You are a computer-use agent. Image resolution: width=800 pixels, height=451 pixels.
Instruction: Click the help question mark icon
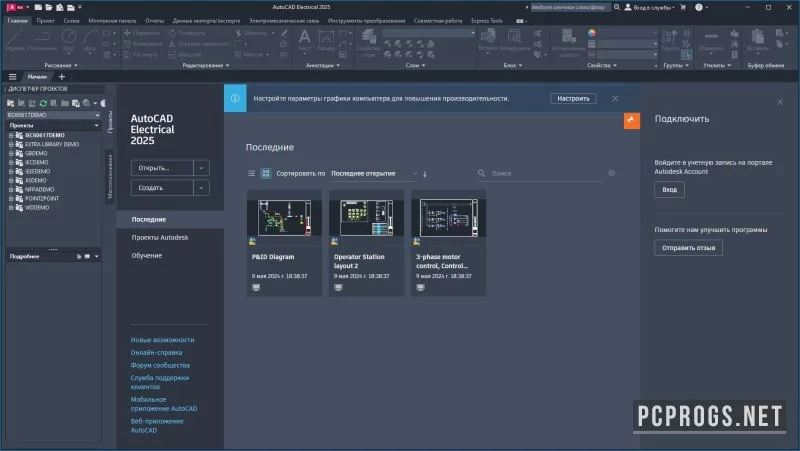click(x=698, y=7)
